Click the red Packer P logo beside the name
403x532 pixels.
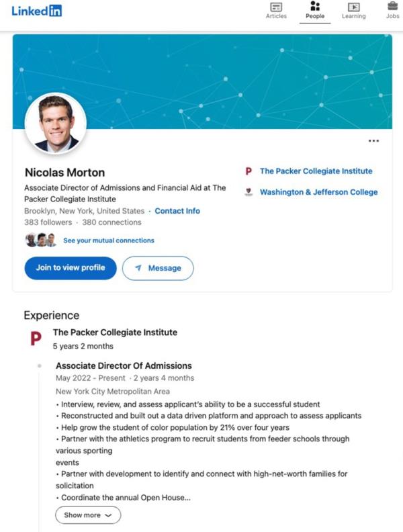click(249, 171)
